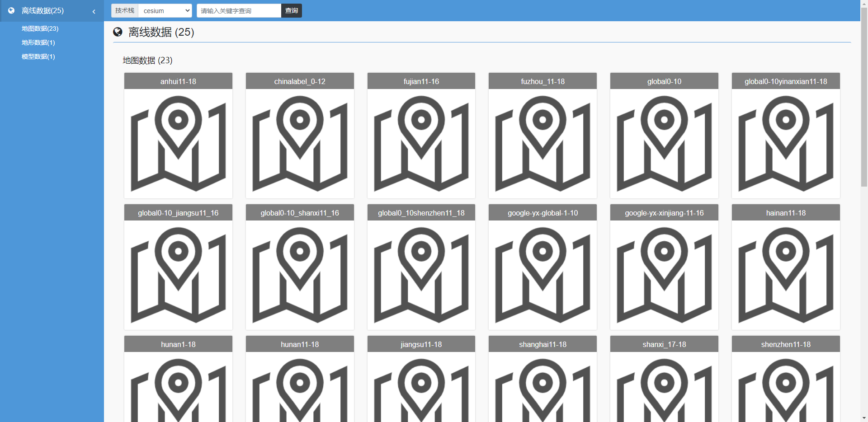Click the fuzhou_11-18 card title
The image size is (868, 422).
(542, 81)
